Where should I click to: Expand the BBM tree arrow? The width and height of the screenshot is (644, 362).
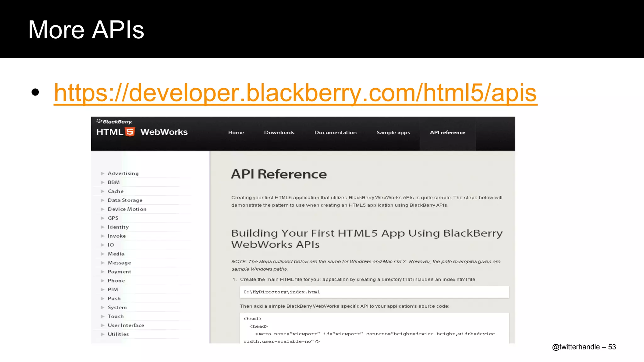103,182
